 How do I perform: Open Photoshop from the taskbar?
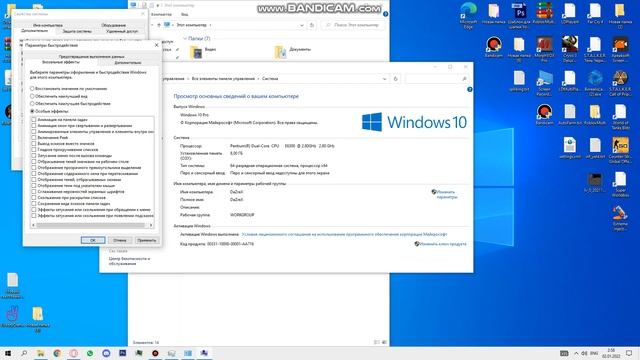pyautogui.click(x=122, y=353)
